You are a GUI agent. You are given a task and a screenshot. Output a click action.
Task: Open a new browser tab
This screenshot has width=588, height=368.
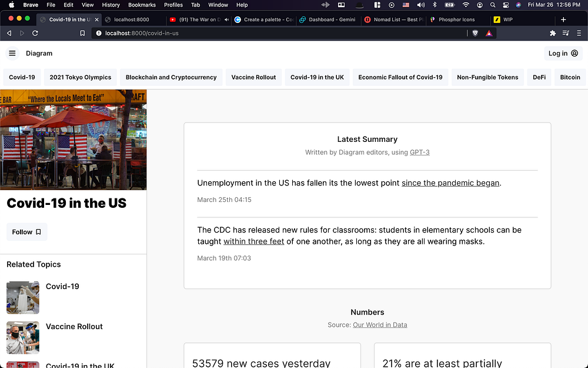click(563, 19)
